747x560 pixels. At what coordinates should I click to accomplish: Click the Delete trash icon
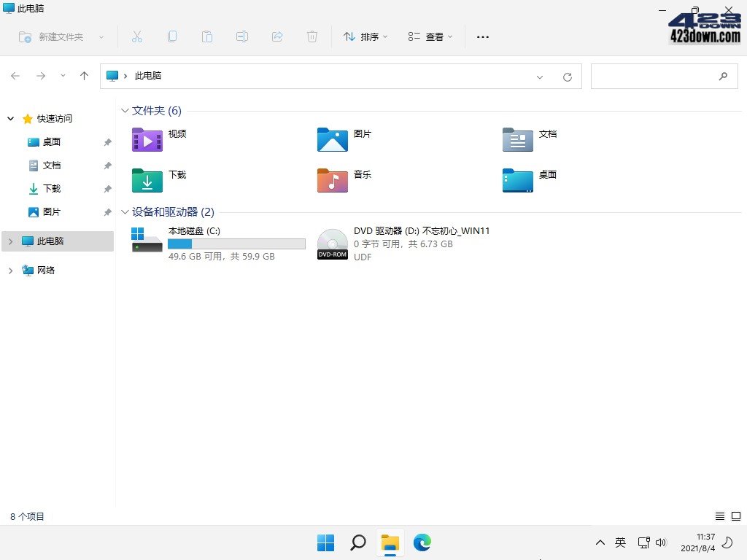click(312, 36)
